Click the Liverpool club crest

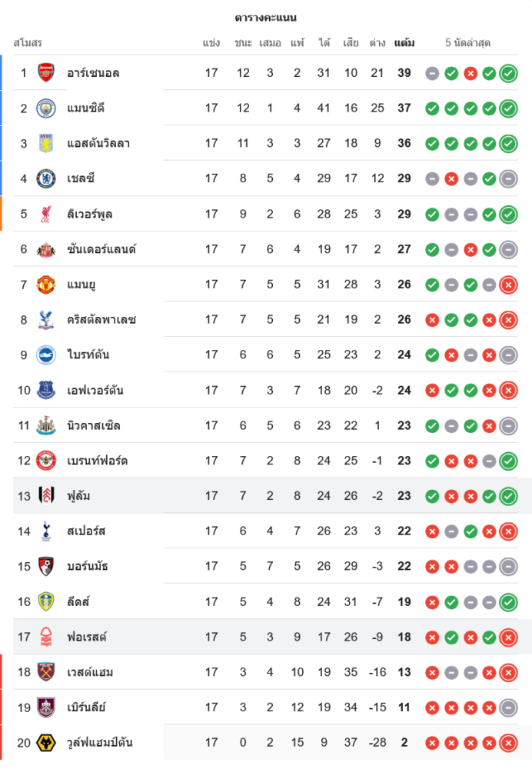46,214
